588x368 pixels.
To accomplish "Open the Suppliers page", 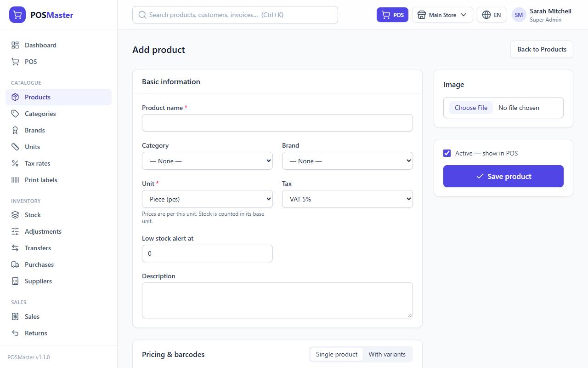I will point(58,281).
